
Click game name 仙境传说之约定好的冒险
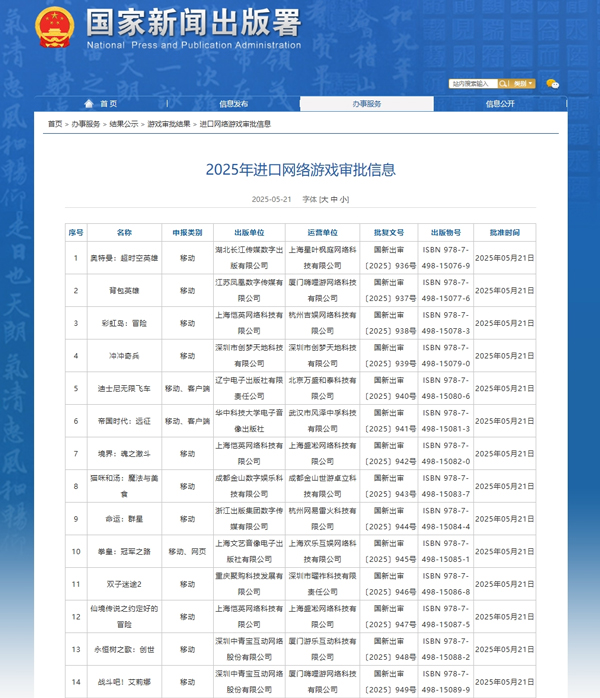[124, 617]
